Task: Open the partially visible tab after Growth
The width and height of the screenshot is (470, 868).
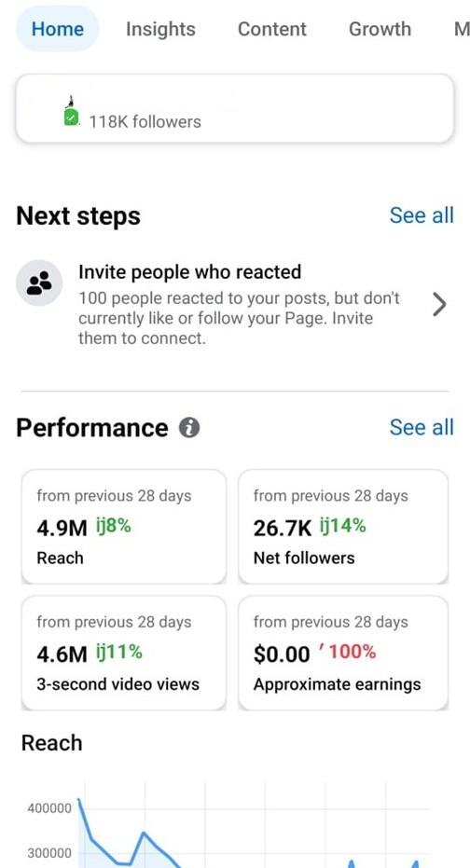Action: tap(462, 29)
